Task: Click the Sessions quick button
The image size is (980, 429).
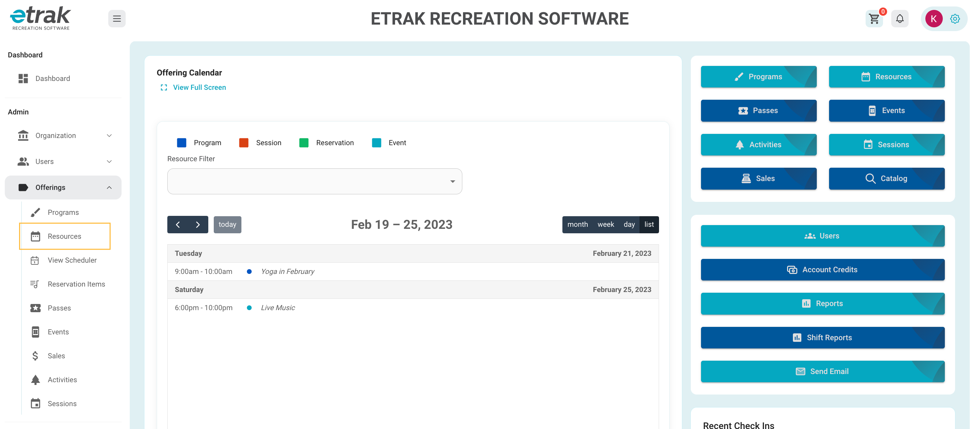Action: pyautogui.click(x=887, y=144)
